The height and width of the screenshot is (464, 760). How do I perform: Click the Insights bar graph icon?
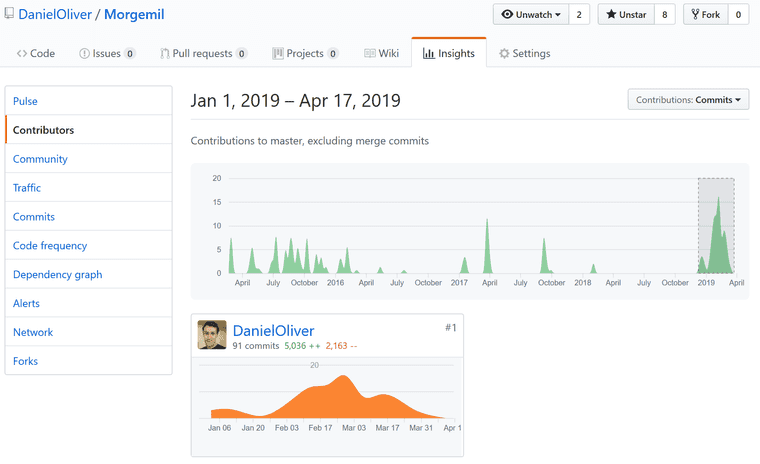point(428,54)
